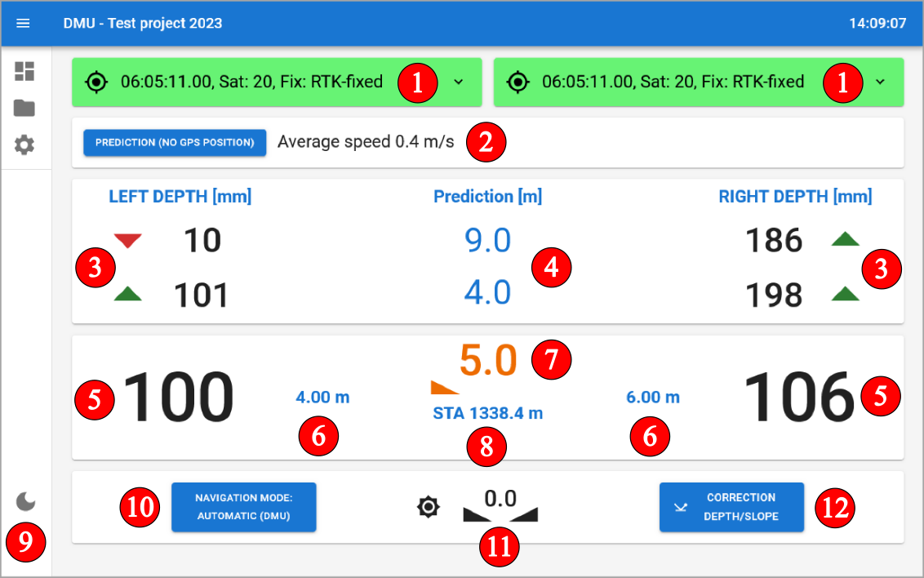
Task: Click the STA 1338.4 m station label
Action: point(487,413)
